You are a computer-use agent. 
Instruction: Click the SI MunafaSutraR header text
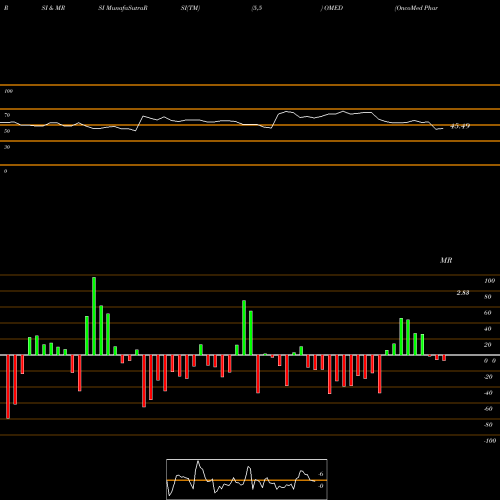point(123,8)
